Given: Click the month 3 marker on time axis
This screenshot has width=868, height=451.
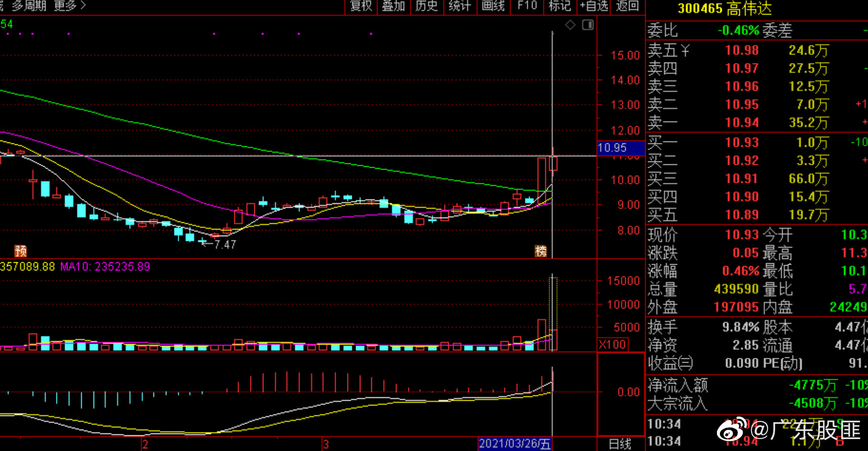Looking at the screenshot, I should (x=325, y=444).
